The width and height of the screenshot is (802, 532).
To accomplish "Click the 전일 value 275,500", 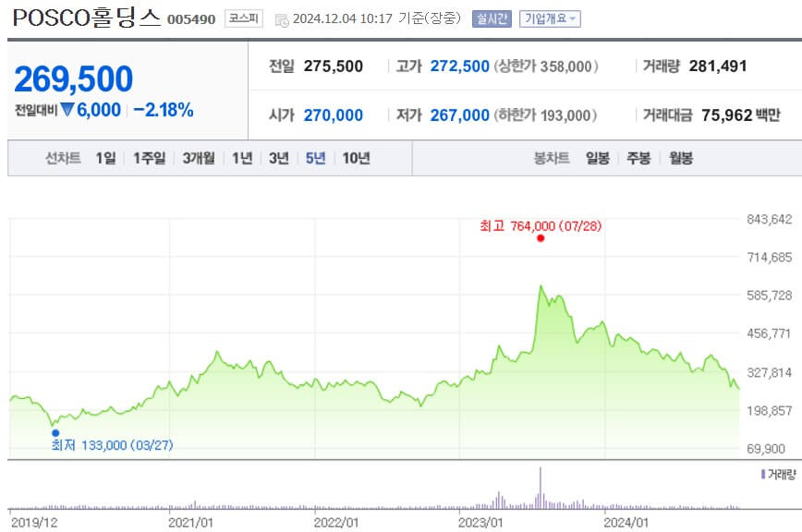I will click(x=333, y=66).
